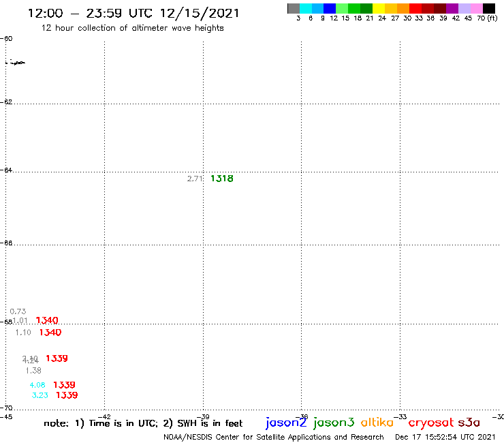Select the red '1339' beside 3.23
Viewport: 504px width, 443px height.
pyautogui.click(x=67, y=395)
